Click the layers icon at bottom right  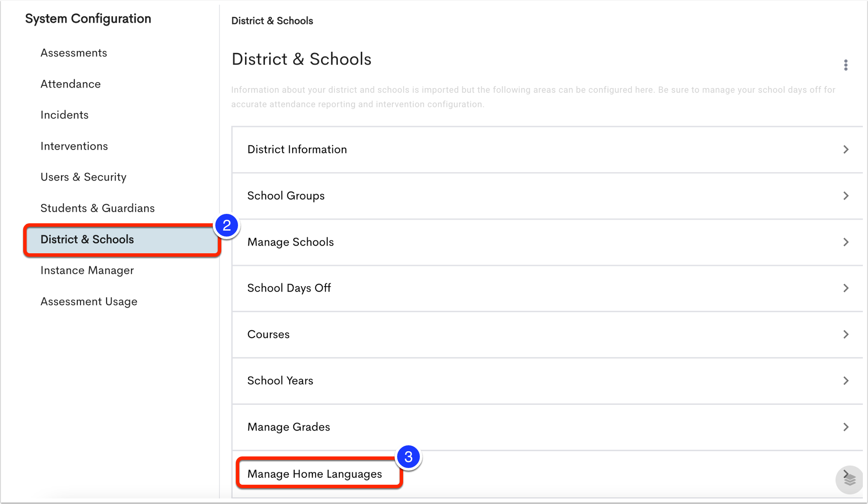pos(849,480)
